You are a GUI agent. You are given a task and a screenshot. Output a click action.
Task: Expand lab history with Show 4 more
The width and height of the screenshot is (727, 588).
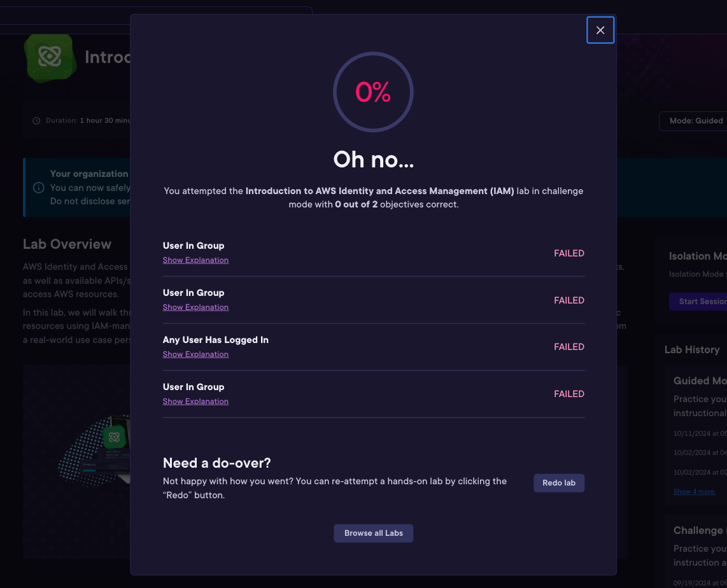694,492
